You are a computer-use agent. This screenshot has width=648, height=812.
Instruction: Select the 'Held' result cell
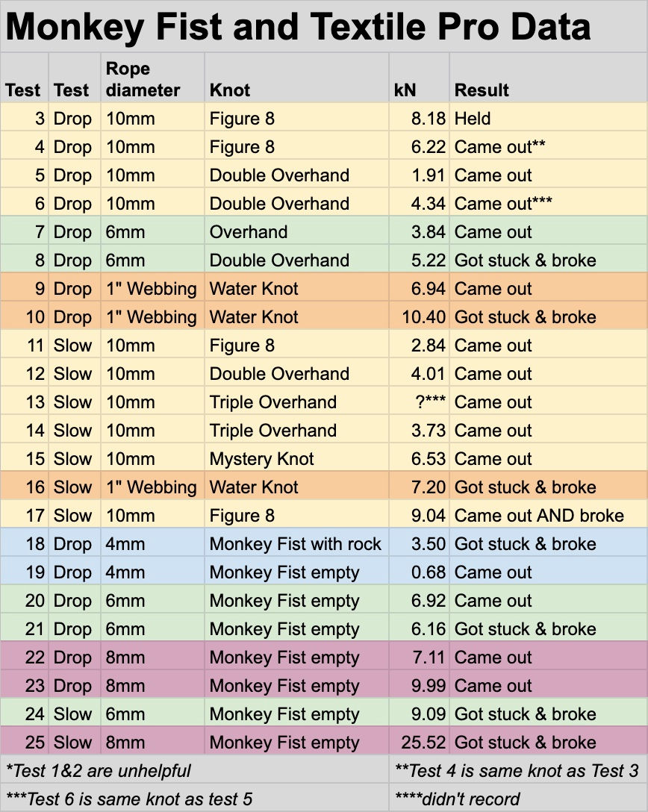click(x=548, y=118)
